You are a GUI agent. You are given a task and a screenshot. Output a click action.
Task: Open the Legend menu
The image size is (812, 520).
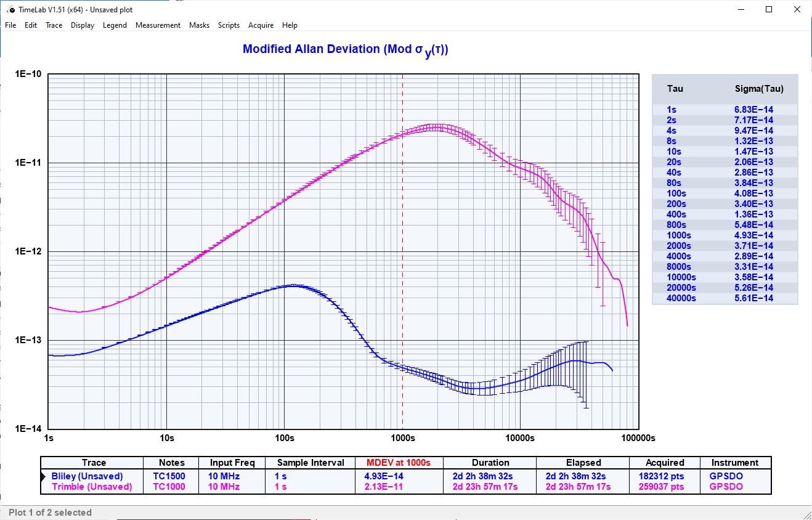(115, 25)
